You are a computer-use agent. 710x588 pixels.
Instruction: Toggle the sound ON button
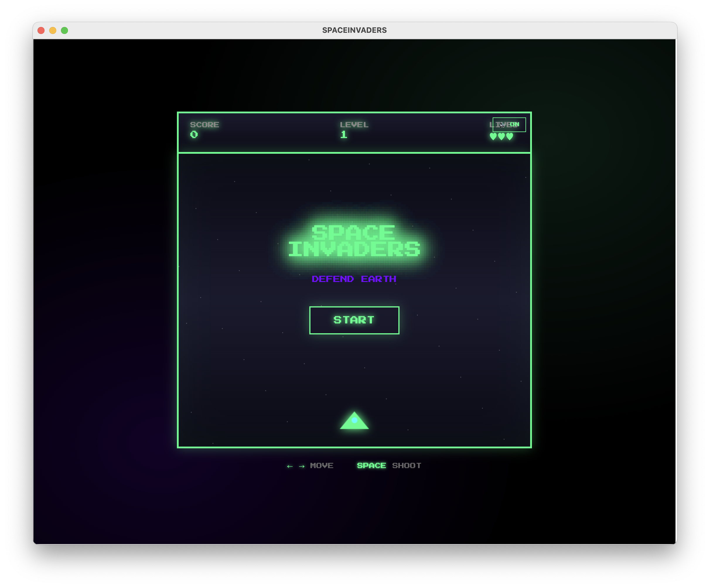pos(509,125)
